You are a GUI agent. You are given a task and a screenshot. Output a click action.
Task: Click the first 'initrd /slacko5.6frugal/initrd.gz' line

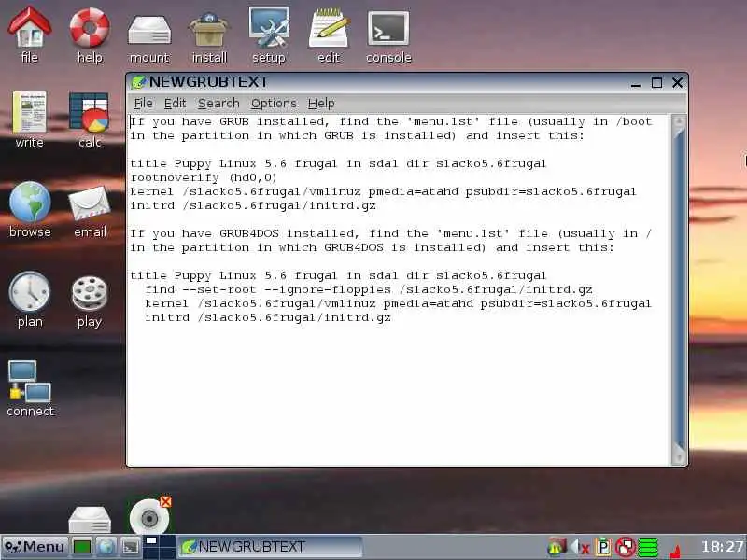tap(253, 205)
